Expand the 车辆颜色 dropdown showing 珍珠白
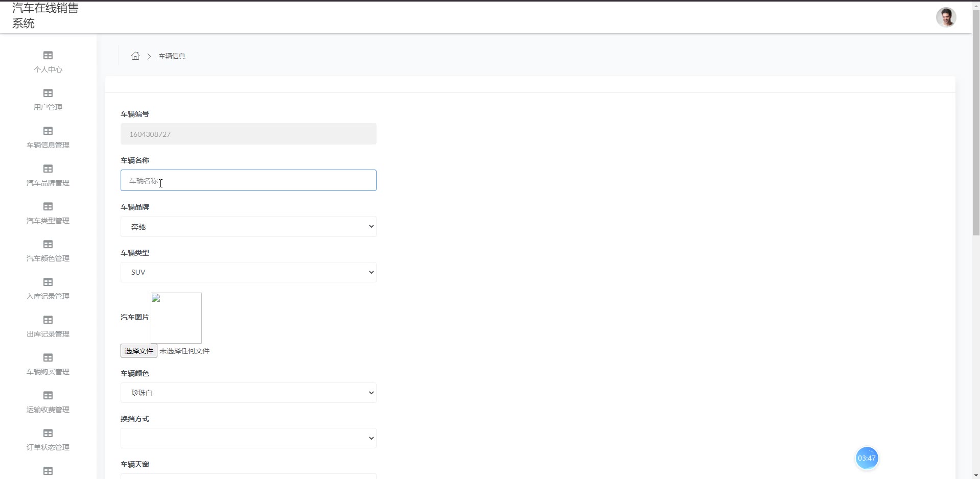 tap(248, 393)
